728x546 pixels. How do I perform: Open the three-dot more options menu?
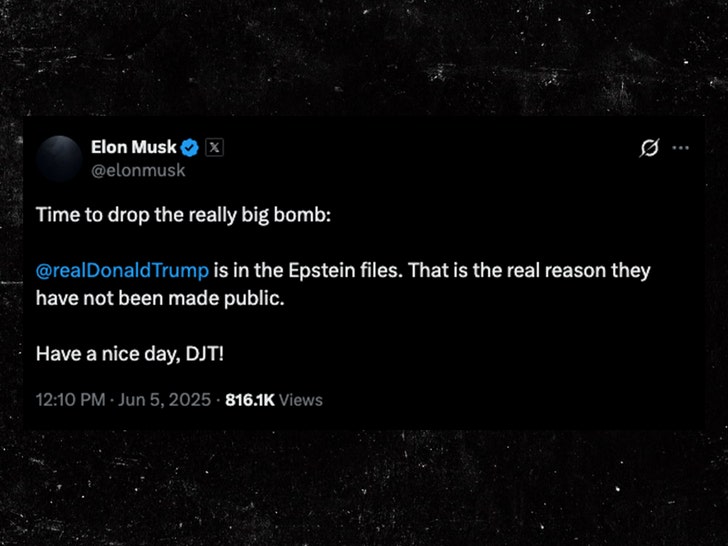681,148
